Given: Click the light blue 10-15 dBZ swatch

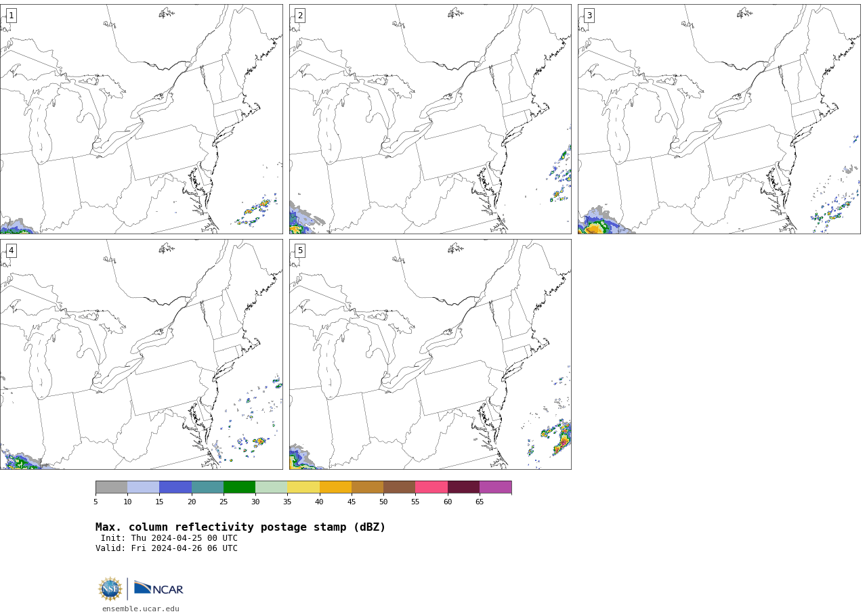Looking at the screenshot, I should tap(143, 487).
